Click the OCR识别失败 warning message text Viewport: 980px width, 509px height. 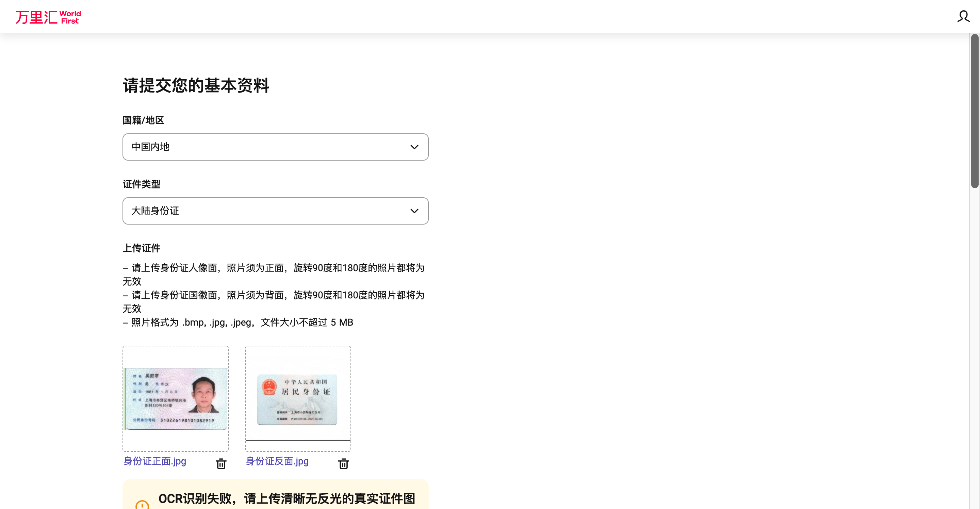click(x=287, y=498)
